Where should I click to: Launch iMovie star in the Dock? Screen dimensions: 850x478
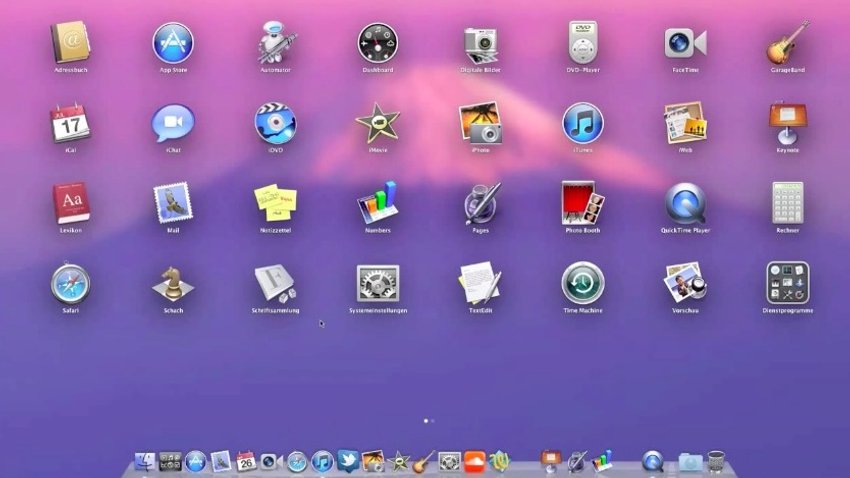pyautogui.click(x=399, y=462)
